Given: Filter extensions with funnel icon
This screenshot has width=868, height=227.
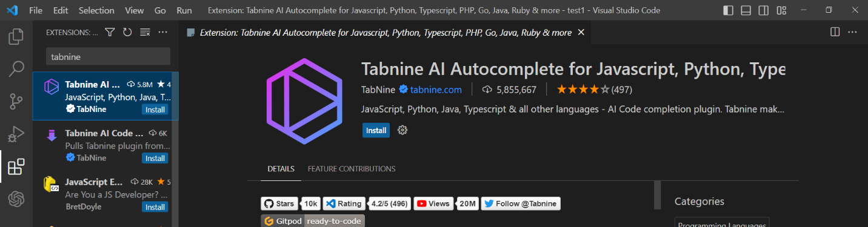Looking at the screenshot, I should 110,32.
